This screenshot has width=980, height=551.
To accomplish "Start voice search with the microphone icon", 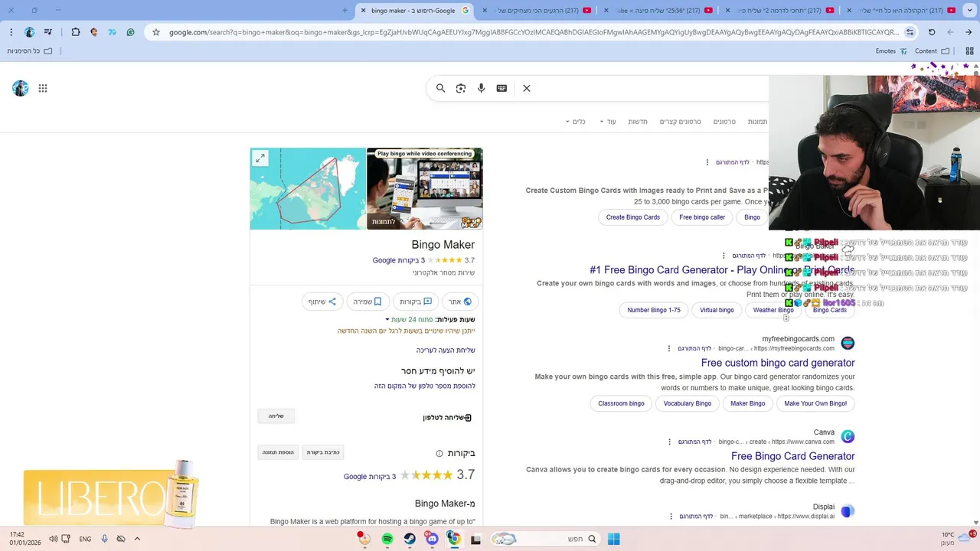I will (482, 88).
